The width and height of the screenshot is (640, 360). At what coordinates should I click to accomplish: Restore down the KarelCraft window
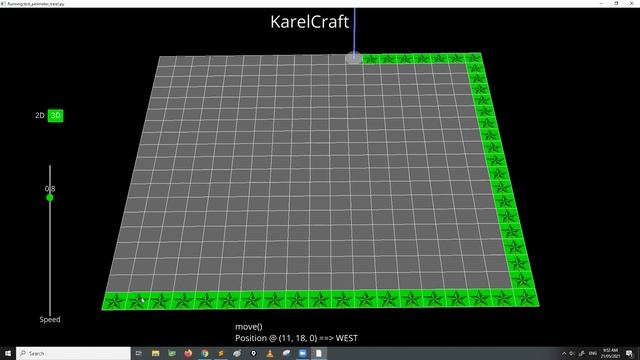pyautogui.click(x=616, y=4)
